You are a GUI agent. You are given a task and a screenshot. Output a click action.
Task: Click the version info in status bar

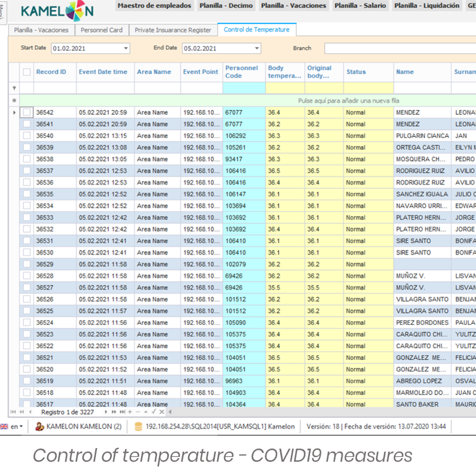pyautogui.click(x=376, y=427)
